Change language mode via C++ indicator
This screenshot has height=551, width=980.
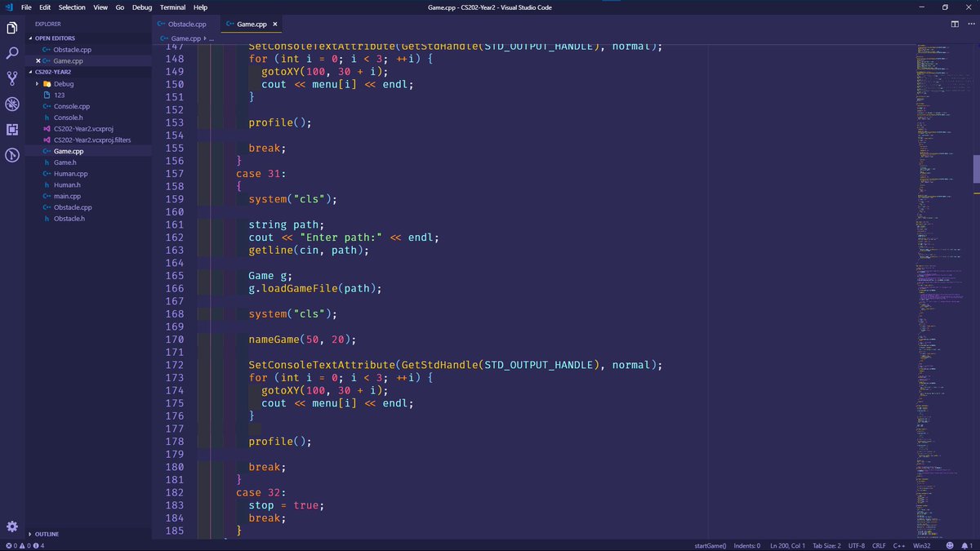899,545
